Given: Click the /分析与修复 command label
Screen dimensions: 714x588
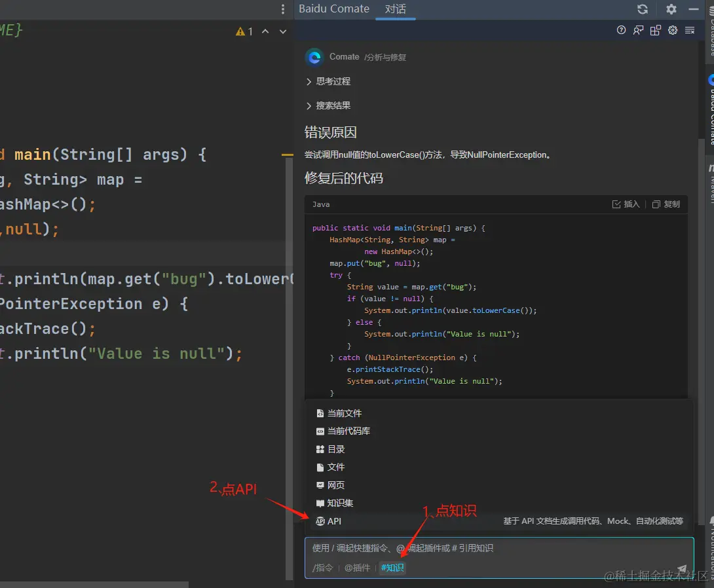Looking at the screenshot, I should 385,58.
